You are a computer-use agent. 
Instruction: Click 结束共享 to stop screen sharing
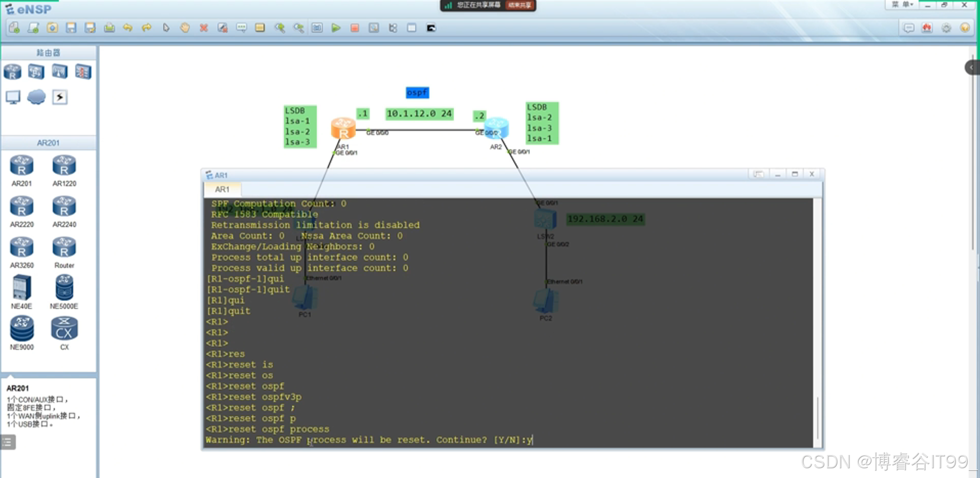pyautogui.click(x=519, y=5)
